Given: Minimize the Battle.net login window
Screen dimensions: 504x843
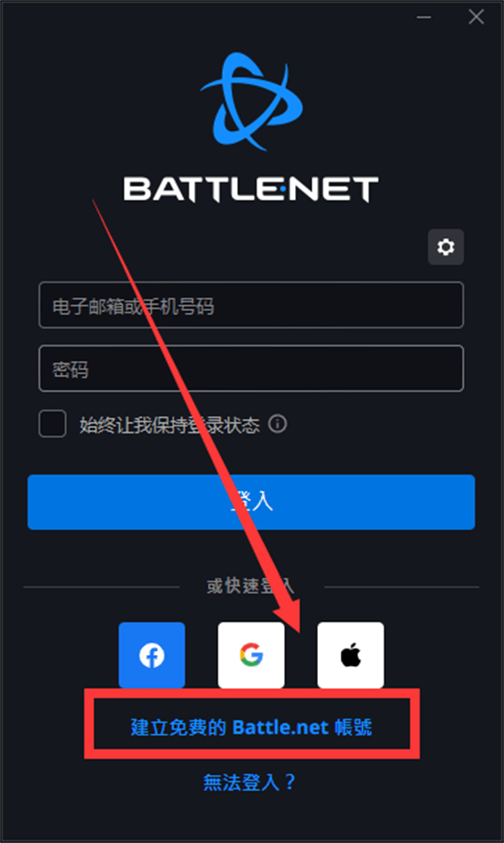Looking at the screenshot, I should coord(424,16).
